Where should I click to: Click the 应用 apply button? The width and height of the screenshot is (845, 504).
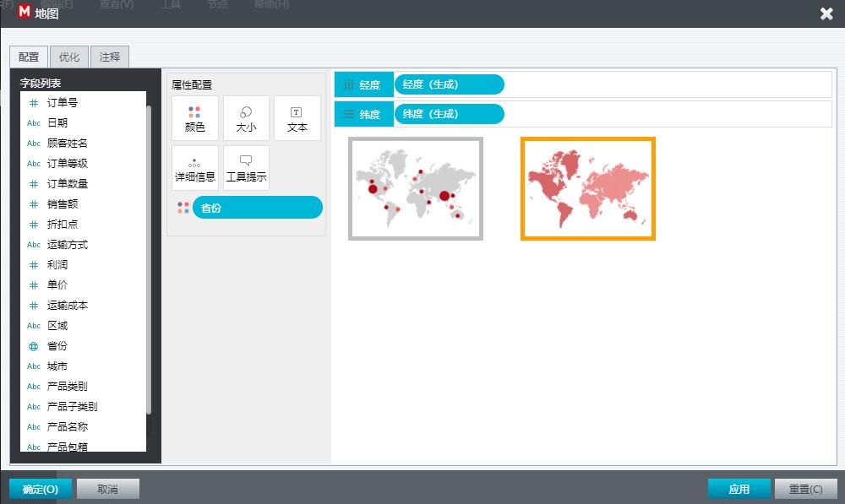click(x=739, y=490)
